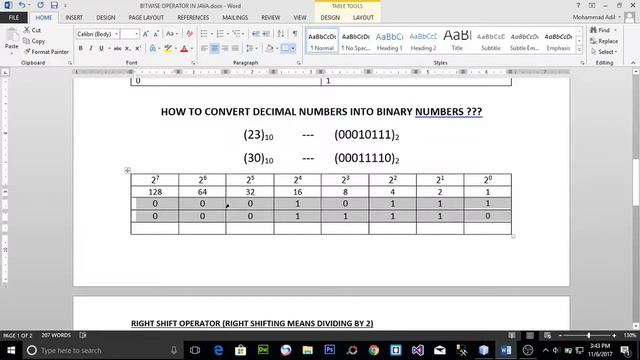The width and height of the screenshot is (640, 360).
Task: Toggle Underline formatting
Action: (x=101, y=49)
